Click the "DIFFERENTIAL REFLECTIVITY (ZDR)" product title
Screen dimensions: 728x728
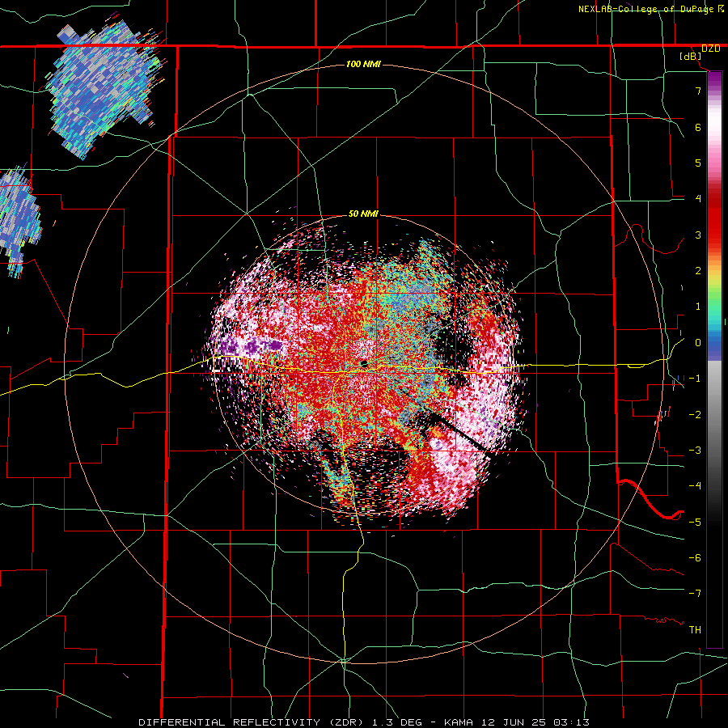tap(252, 722)
